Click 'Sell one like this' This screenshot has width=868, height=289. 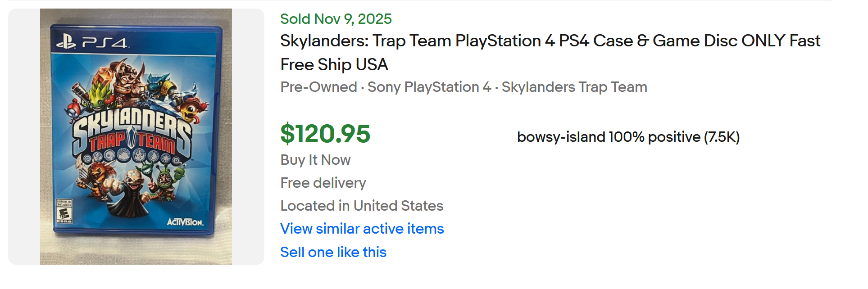[333, 252]
